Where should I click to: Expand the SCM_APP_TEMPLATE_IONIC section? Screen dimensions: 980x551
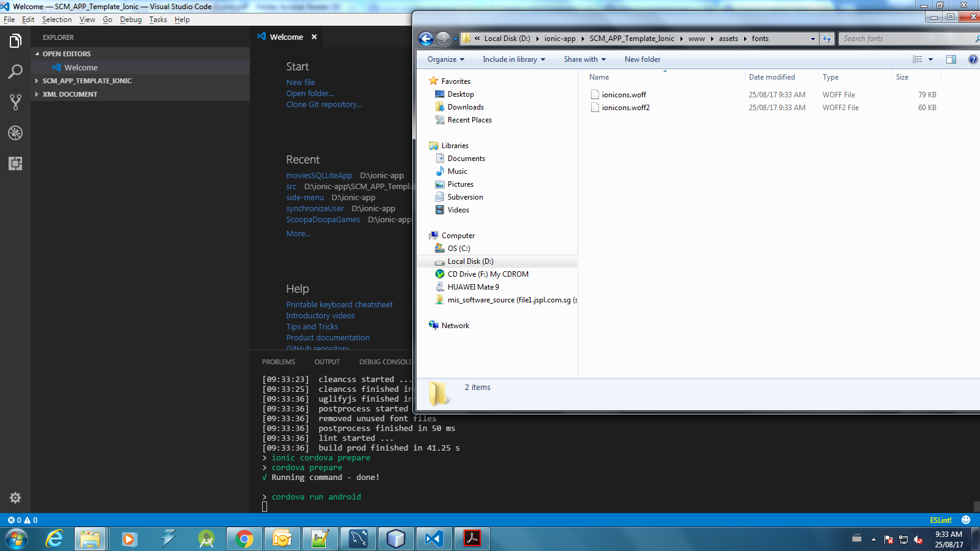[140, 81]
